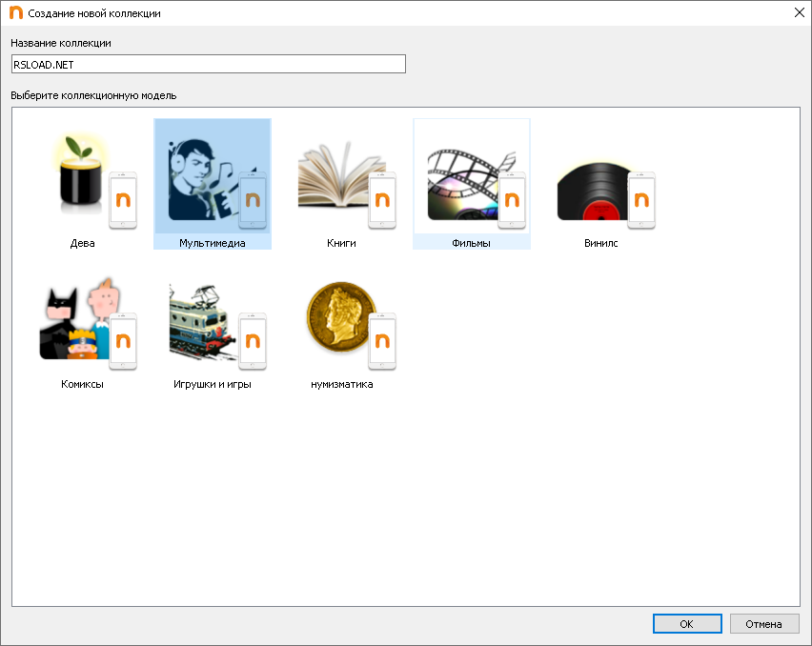Click the Фильмы label text

pyautogui.click(x=471, y=243)
